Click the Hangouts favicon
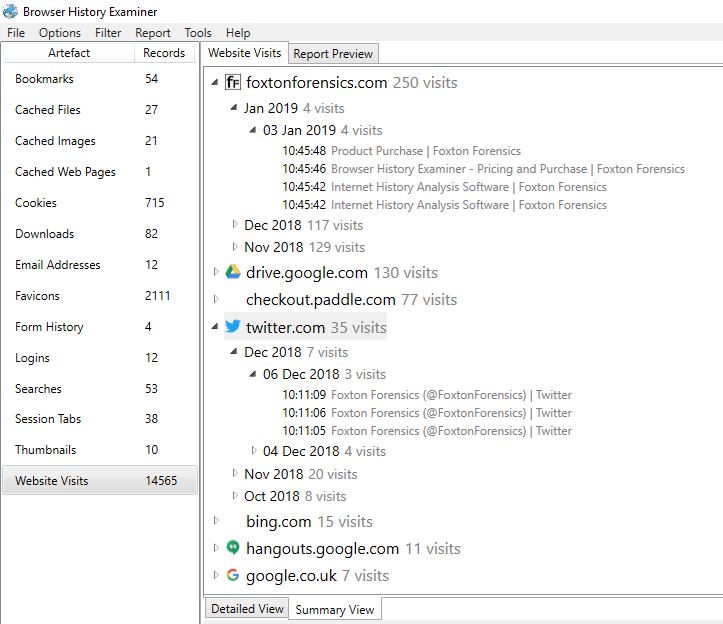The height and width of the screenshot is (624, 723). [233, 548]
